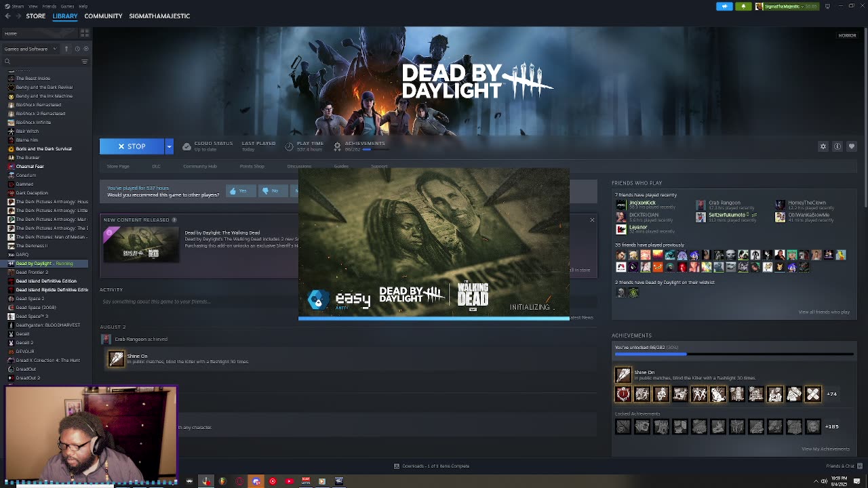Click the game launch initializing progress bar
This screenshot has height=488, width=868.
click(434, 318)
